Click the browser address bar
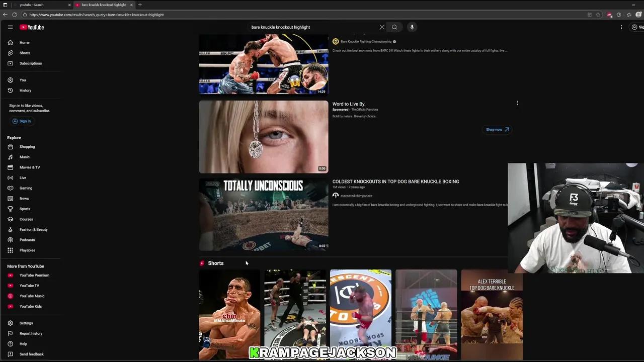 tap(302, 15)
